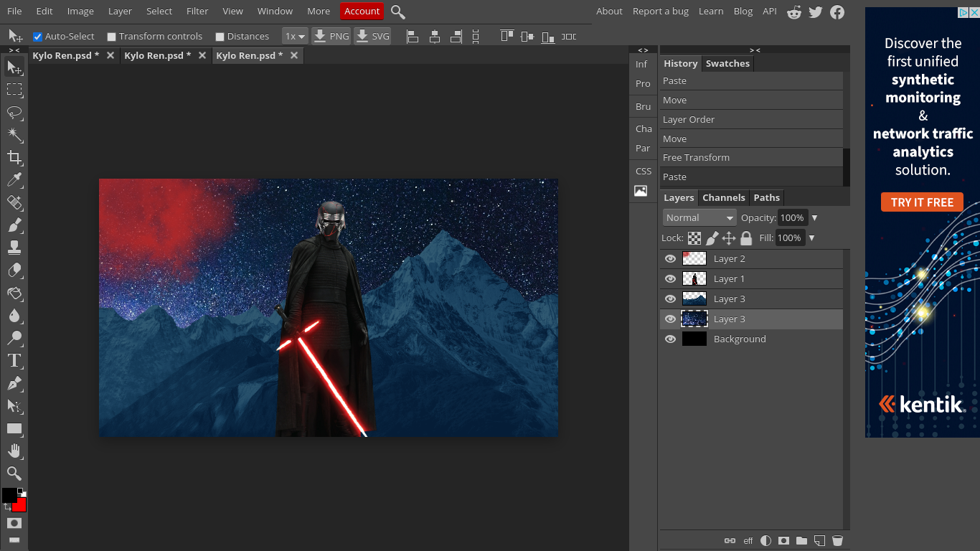Collapse the right panels arrows above History

pyautogui.click(x=755, y=50)
